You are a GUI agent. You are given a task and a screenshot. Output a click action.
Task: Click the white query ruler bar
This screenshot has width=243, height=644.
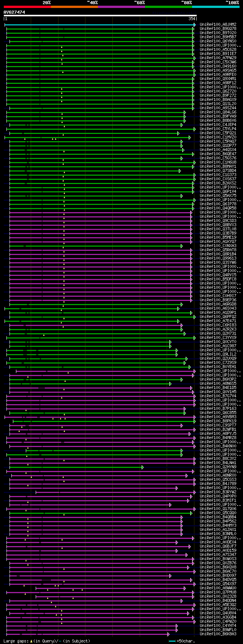100,16
